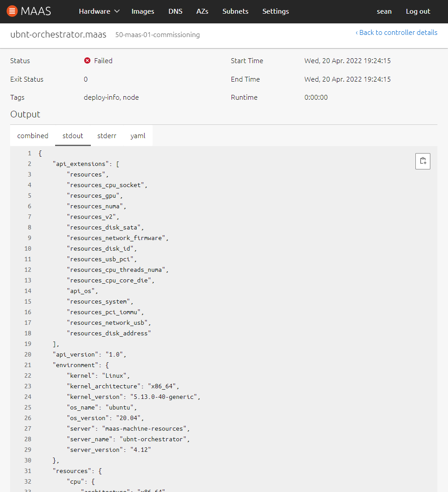The image size is (448, 492).
Task: Select the stdout tab
Action: tap(73, 136)
